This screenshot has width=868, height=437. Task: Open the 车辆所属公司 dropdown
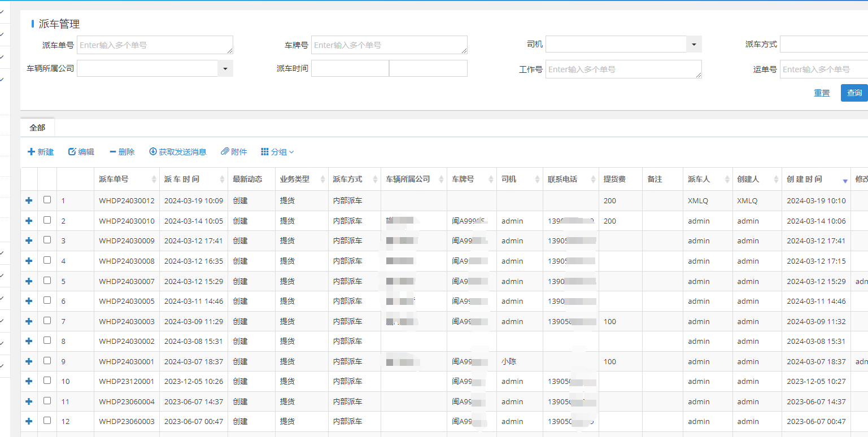225,68
